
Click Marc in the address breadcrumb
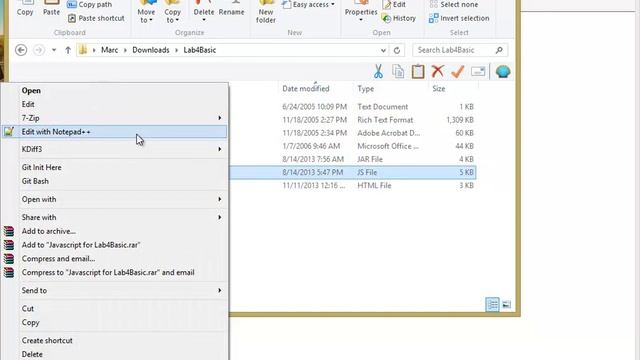[109, 50]
